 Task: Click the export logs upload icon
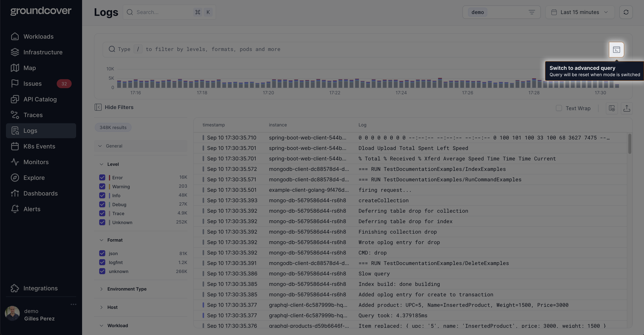click(x=626, y=108)
